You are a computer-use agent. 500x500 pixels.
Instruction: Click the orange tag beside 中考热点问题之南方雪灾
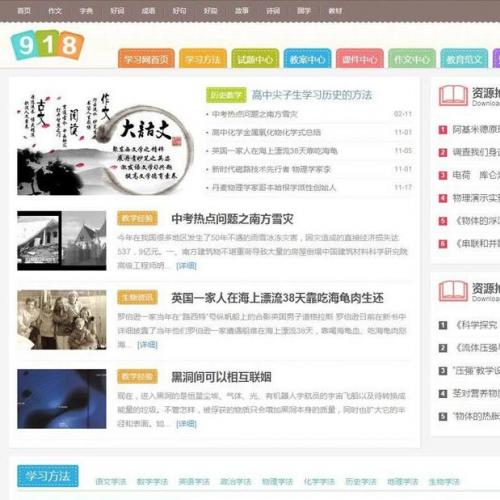point(137,218)
